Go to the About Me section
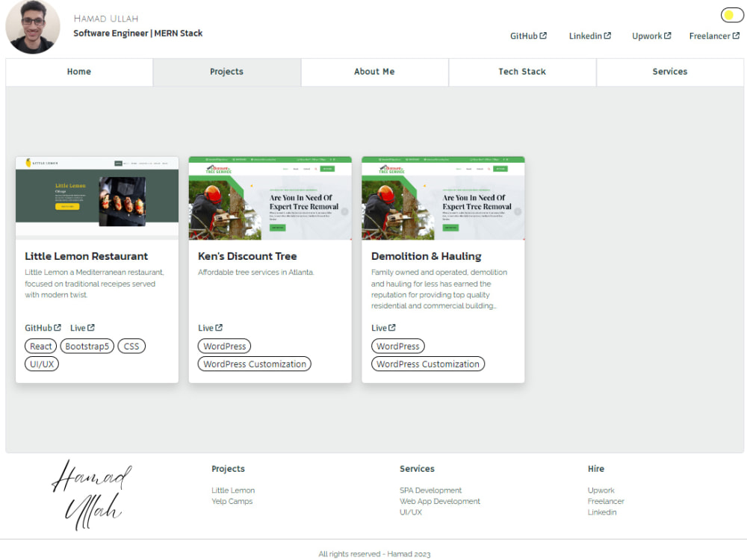 click(374, 72)
